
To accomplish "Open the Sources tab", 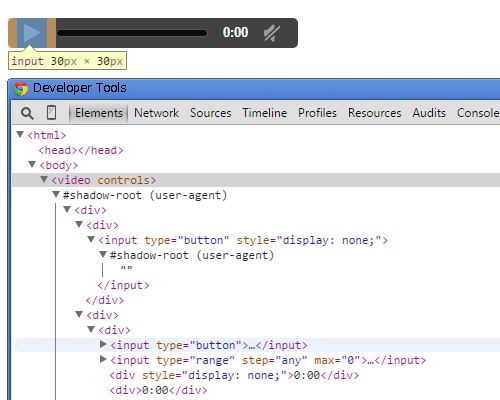I will click(211, 113).
